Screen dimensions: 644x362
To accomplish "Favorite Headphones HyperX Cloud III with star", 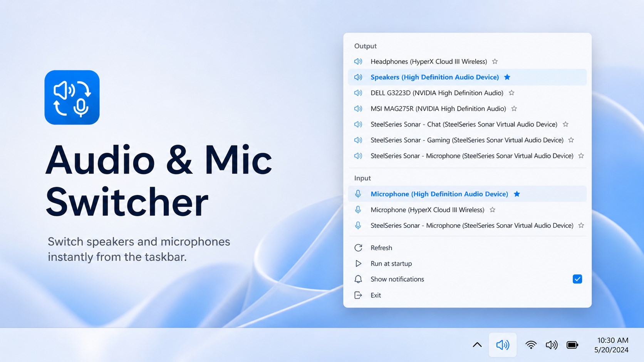I will 495,62.
